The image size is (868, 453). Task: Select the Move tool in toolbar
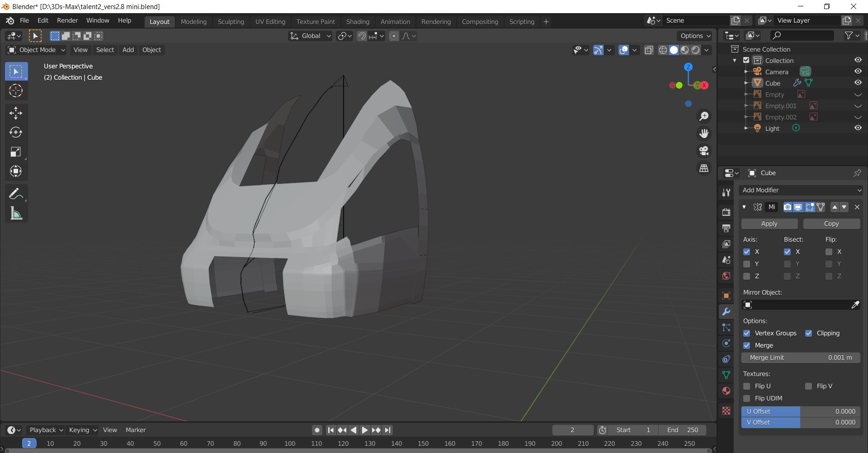[16, 113]
